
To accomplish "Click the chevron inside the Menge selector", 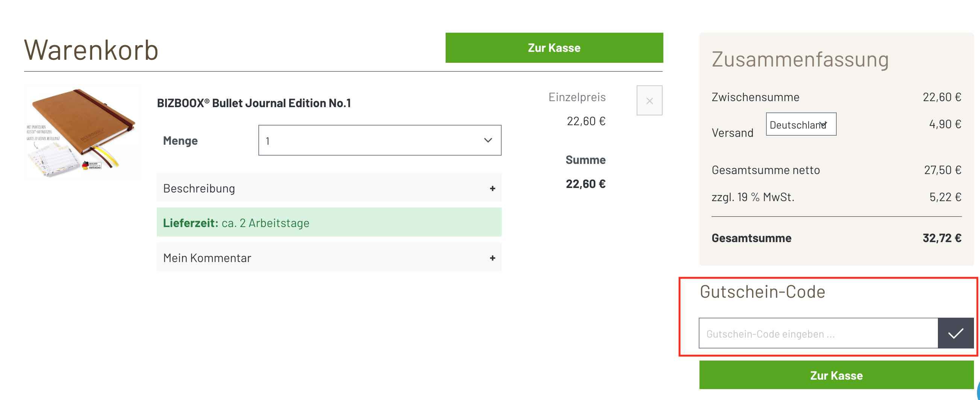I will [488, 140].
